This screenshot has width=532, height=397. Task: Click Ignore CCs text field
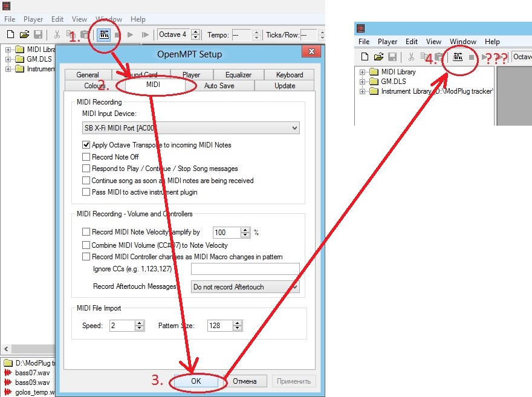(245, 269)
